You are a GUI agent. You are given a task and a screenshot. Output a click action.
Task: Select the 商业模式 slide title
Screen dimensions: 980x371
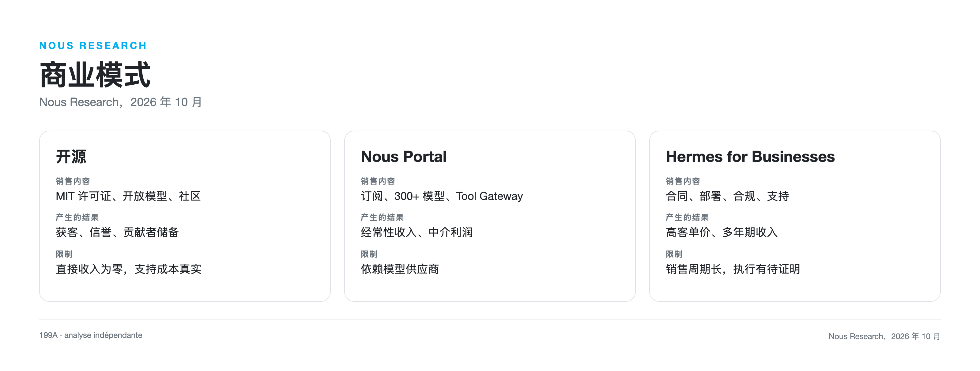point(95,75)
